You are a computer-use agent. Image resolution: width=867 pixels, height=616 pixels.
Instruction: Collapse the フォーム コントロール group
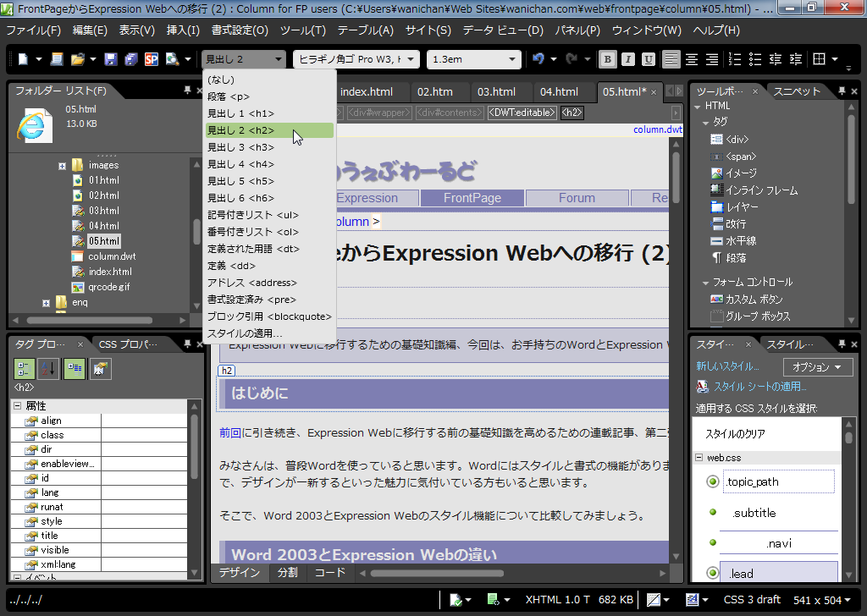pyautogui.click(x=706, y=283)
